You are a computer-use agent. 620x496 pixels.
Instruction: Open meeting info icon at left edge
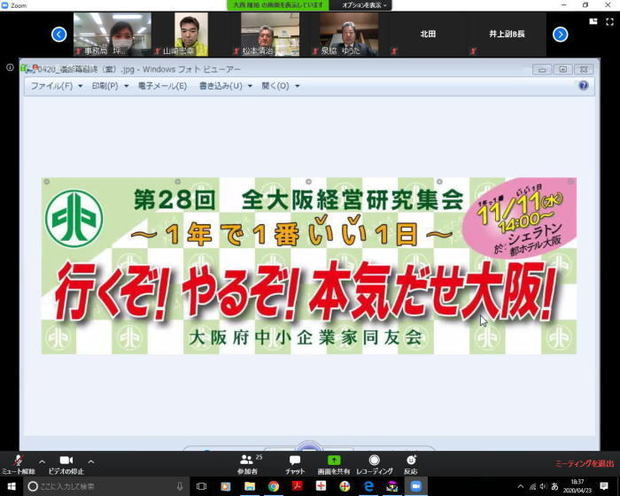pyautogui.click(x=10, y=68)
